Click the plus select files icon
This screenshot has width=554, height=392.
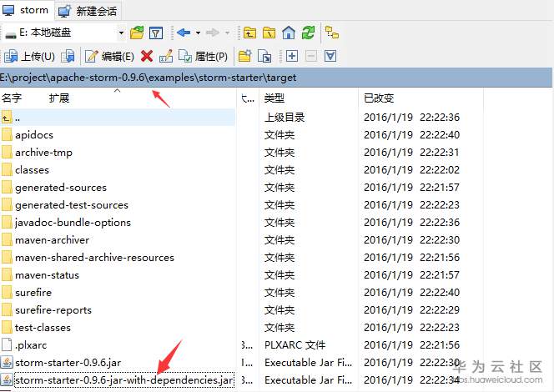(291, 56)
